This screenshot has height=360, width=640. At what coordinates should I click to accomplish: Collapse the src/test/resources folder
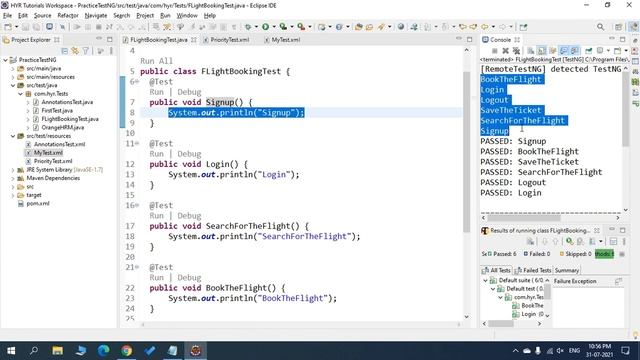pos(13,136)
